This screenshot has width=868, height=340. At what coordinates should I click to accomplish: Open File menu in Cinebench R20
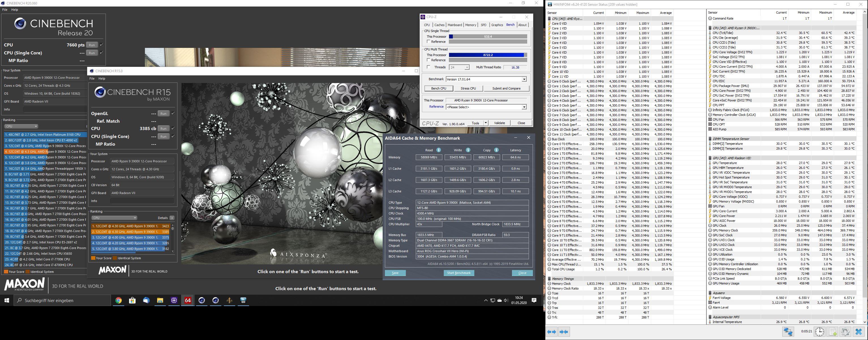coord(5,9)
